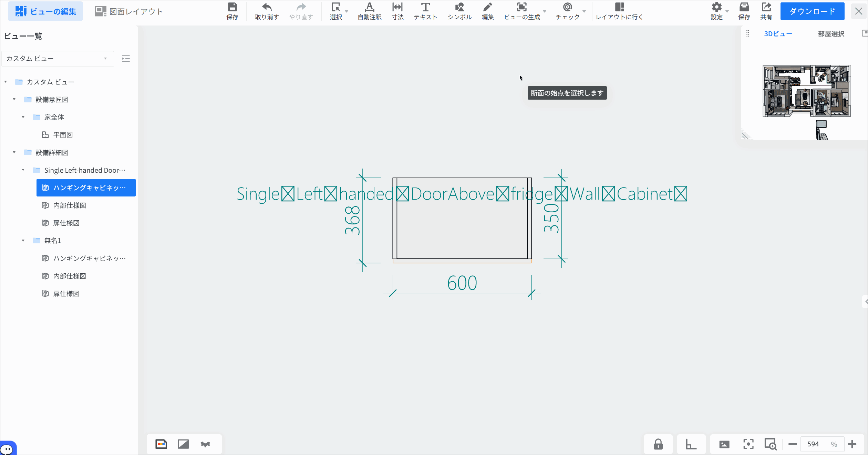
Task: Click the splat-shaped icon in bottom toolbar
Action: tap(205, 444)
